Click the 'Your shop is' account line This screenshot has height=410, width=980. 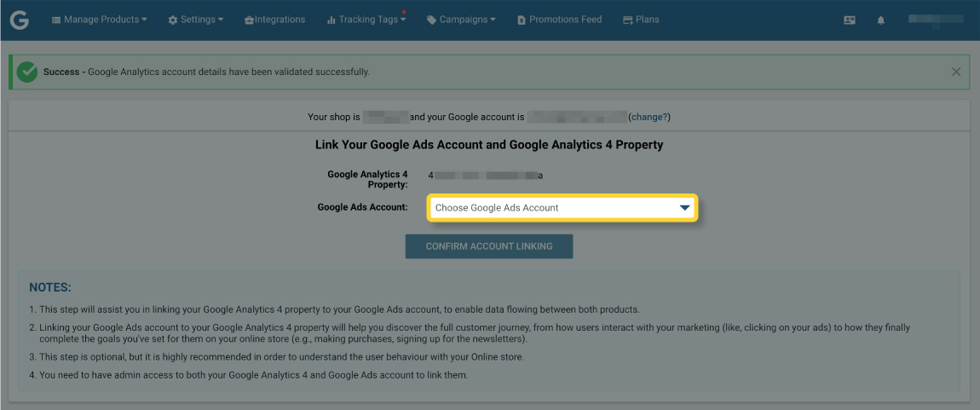click(489, 117)
